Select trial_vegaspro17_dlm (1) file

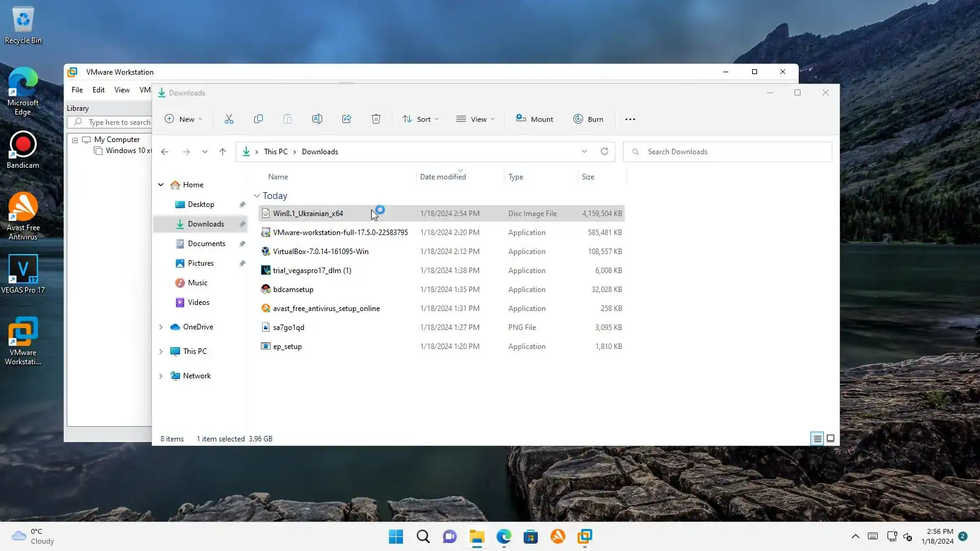pyautogui.click(x=441, y=271)
